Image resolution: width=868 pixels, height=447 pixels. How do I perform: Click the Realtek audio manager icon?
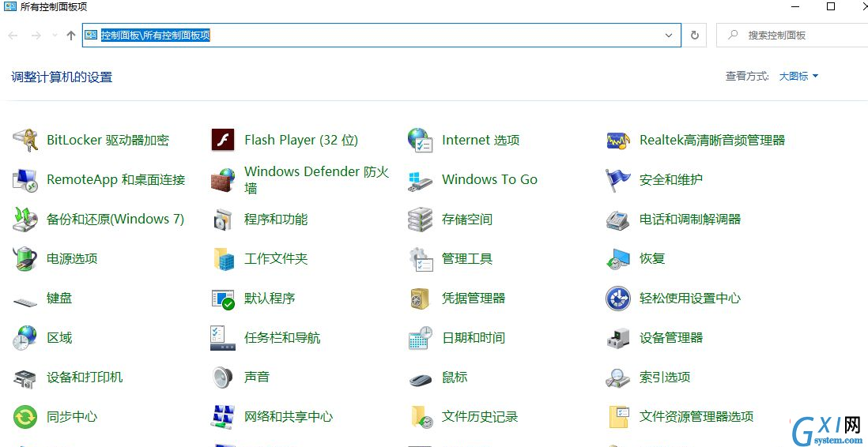(x=618, y=141)
